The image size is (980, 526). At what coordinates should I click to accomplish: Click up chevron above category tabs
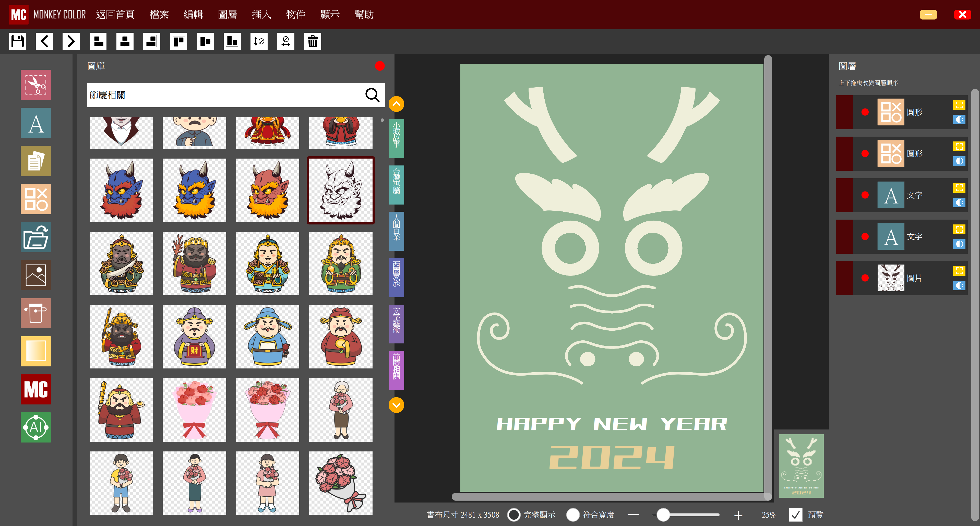(396, 104)
